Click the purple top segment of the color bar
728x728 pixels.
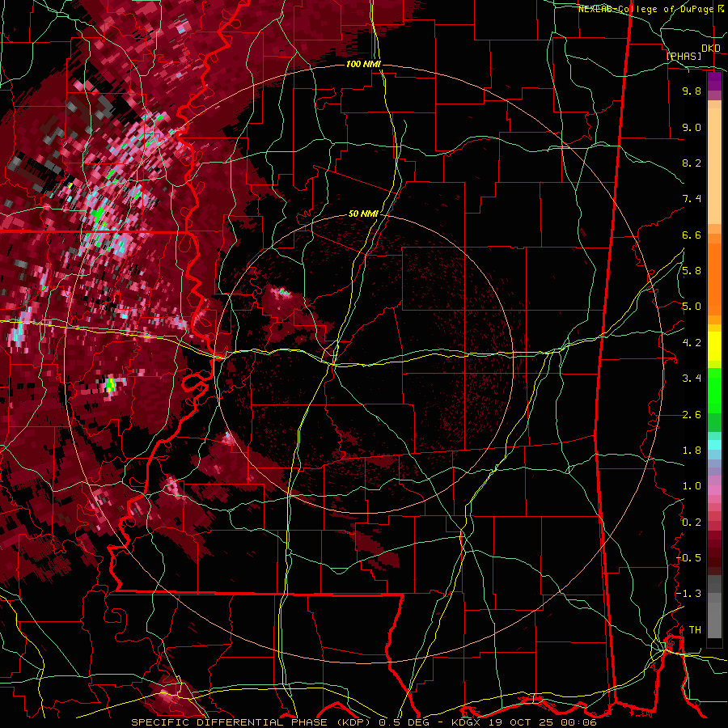(714, 82)
